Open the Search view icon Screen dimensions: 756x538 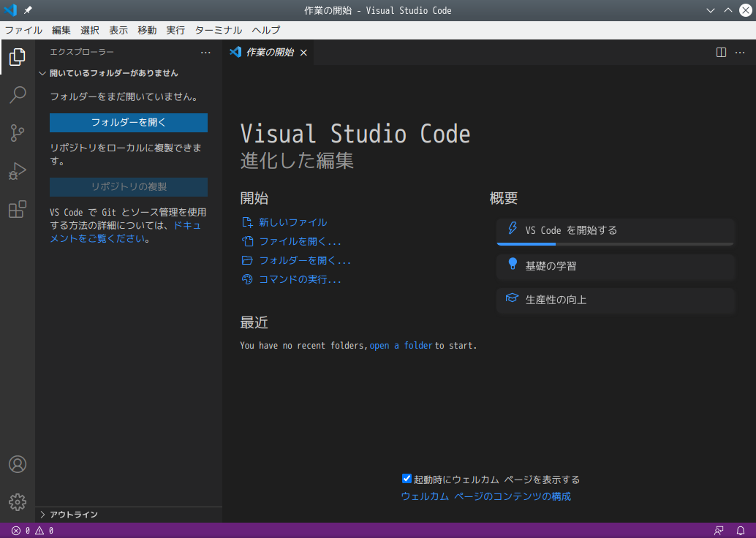(x=18, y=95)
